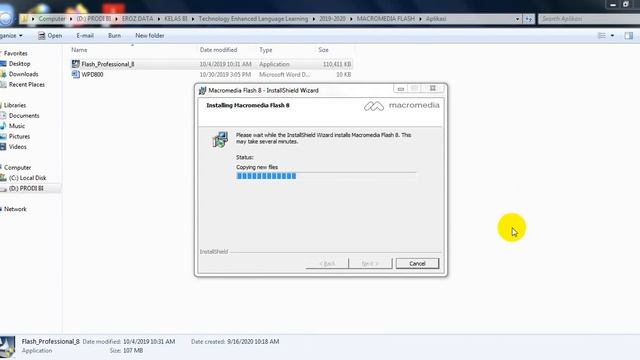Expand dropdown after MACROMEDIA FLASH breadcrumb
Image resolution: width=640 pixels, height=360 pixels.
(x=420, y=19)
